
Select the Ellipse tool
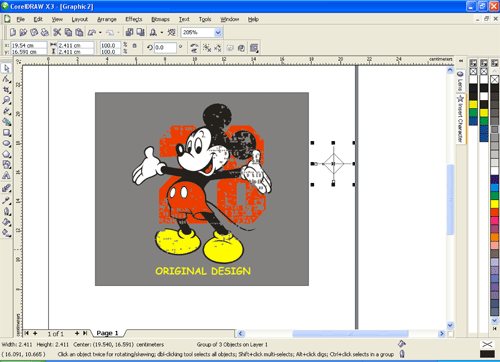(6, 143)
